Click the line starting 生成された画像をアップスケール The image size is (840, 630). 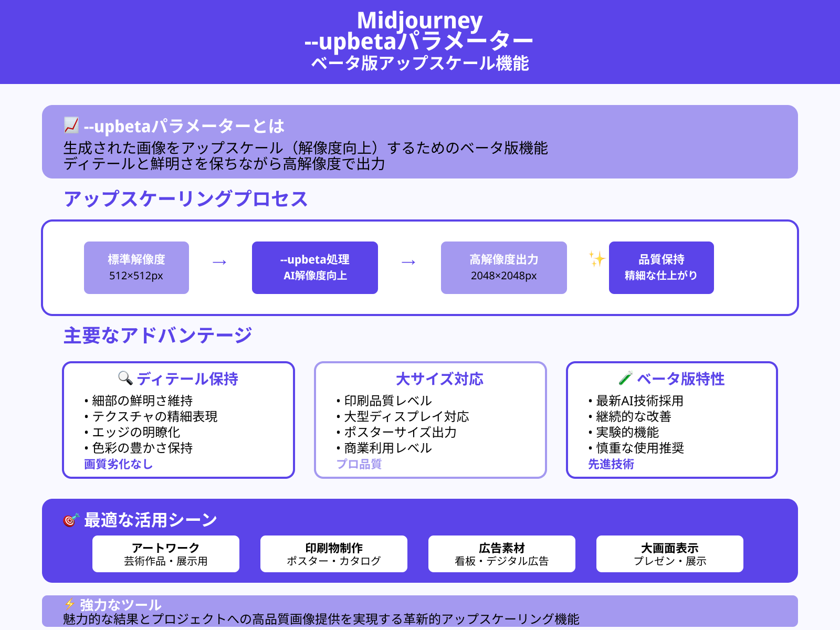[306, 149]
